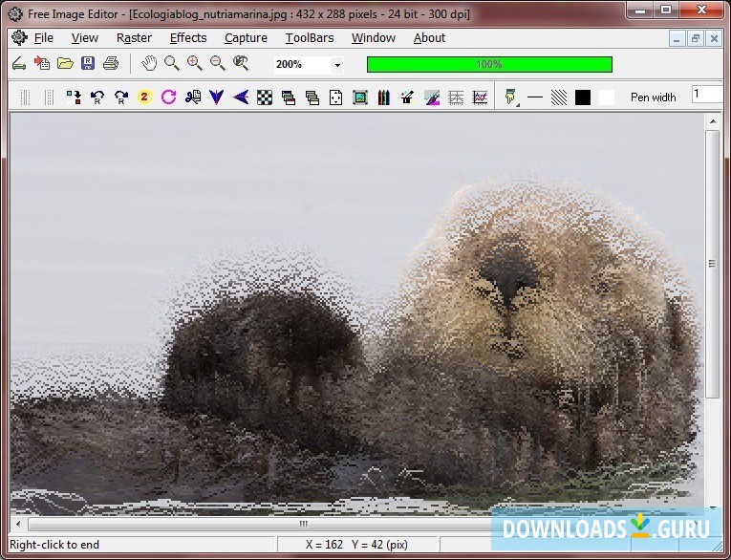Click the checkerboard pattern icon

tap(265, 97)
